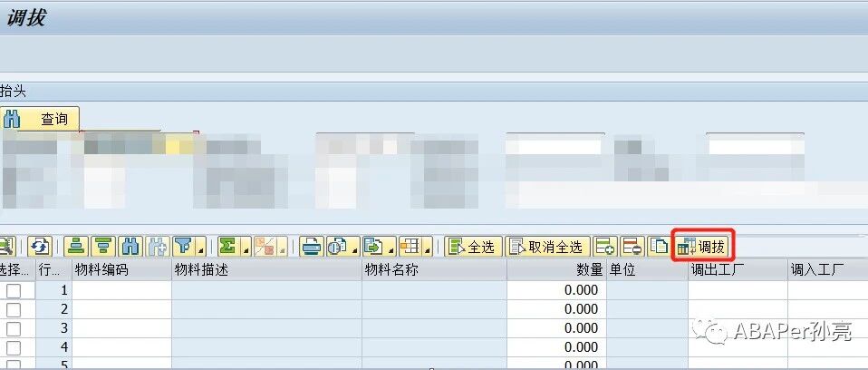Click the 数量 column header
868x370 pixels.
click(x=557, y=269)
